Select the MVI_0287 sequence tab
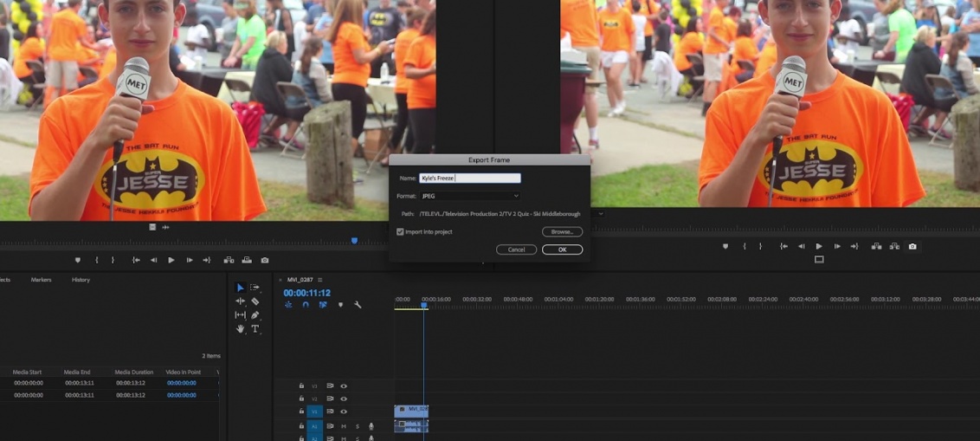The height and width of the screenshot is (441, 980). point(300,280)
